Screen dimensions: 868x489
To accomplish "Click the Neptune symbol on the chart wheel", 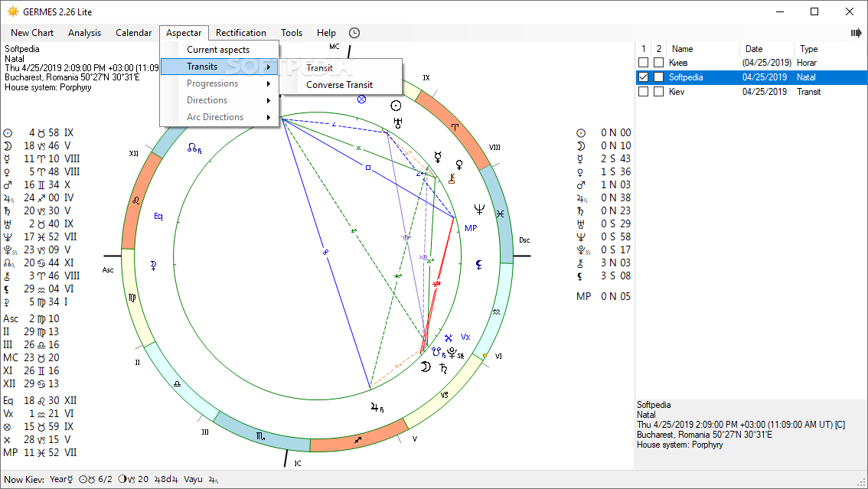I will pos(479,209).
